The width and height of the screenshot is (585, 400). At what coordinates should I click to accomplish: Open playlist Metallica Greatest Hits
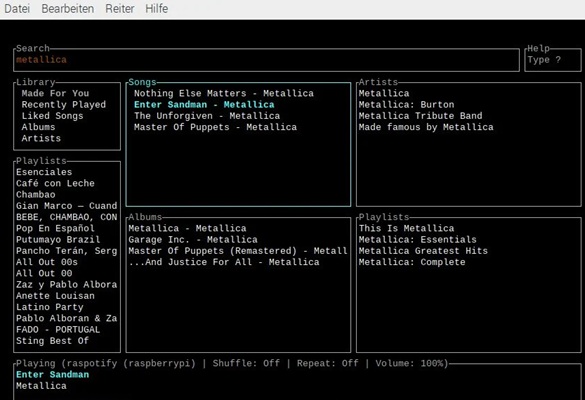coord(423,251)
